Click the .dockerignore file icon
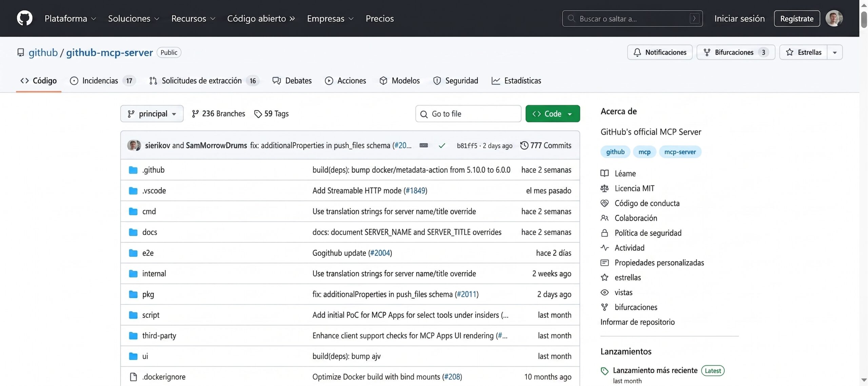This screenshot has height=386, width=868. [x=133, y=377]
